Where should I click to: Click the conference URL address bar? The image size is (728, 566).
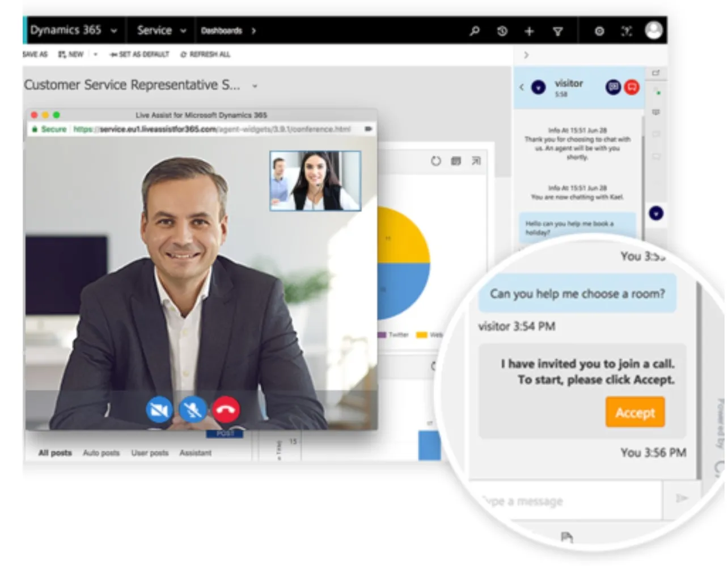[x=213, y=129]
